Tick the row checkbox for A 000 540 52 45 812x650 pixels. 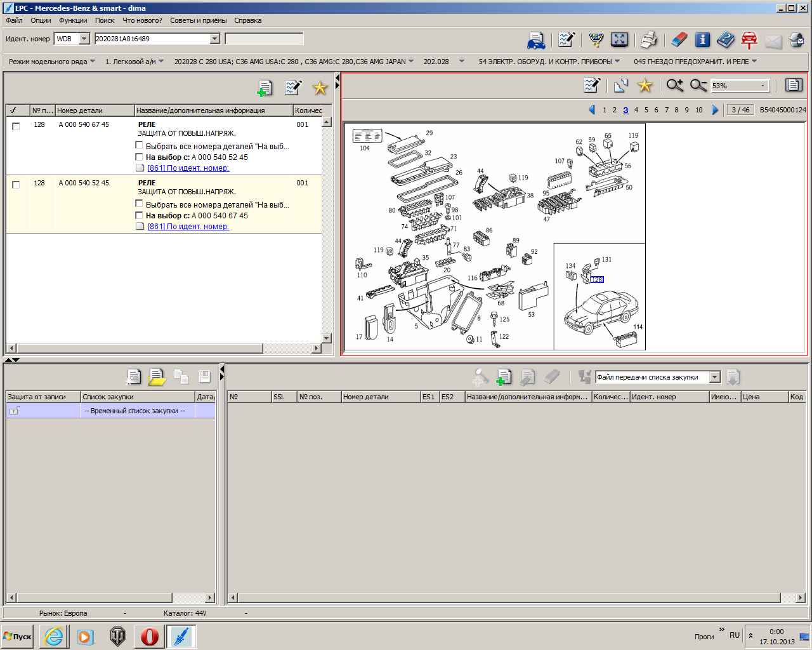(x=16, y=185)
